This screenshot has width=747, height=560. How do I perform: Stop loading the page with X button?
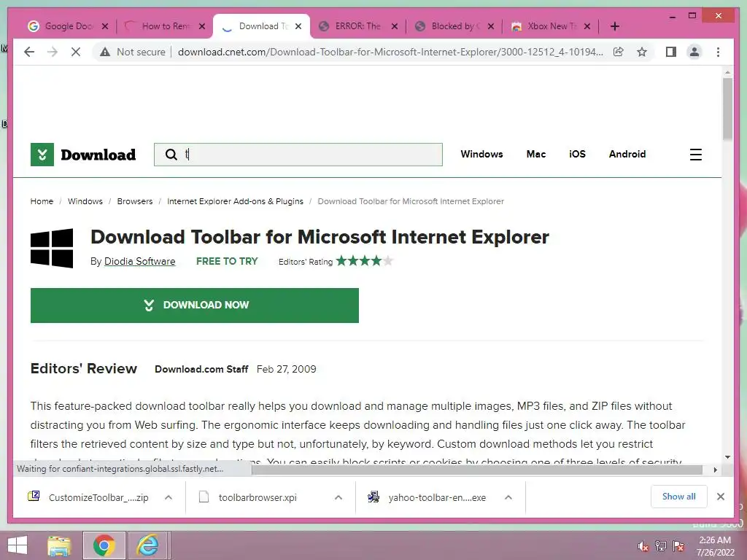coord(76,52)
